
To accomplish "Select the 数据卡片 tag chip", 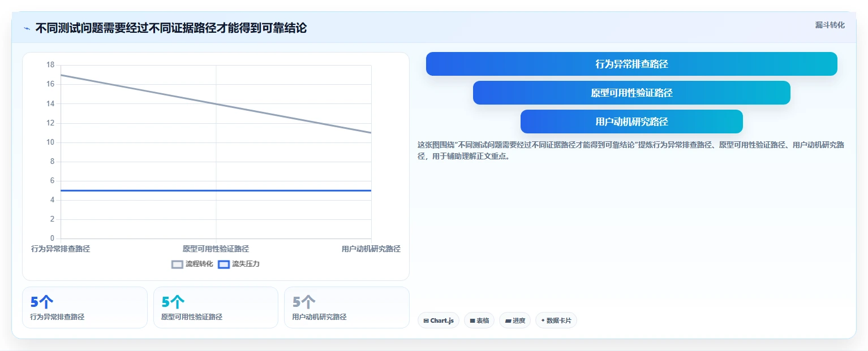I will coord(556,320).
